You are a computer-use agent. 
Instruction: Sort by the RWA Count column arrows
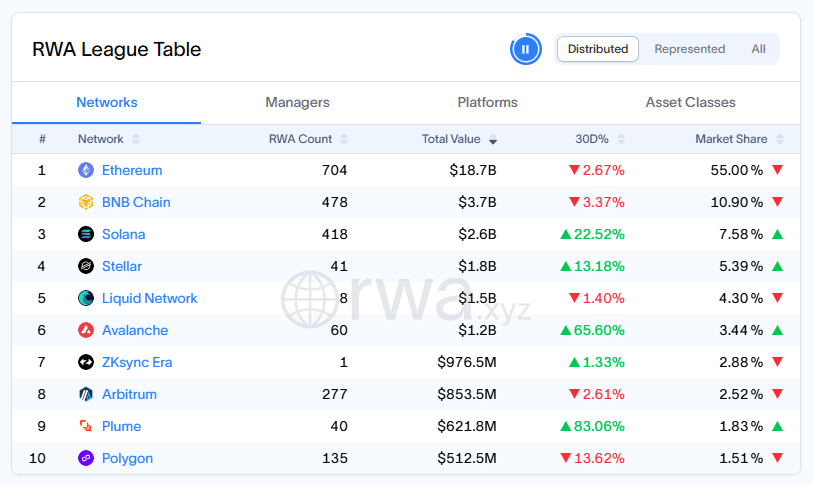(x=344, y=139)
